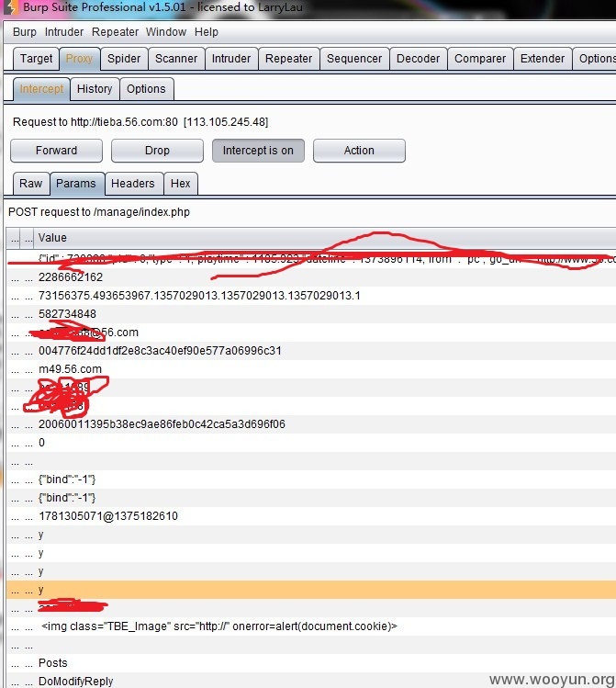
Task: Select the row starting 20060011395b38ec9ae86
Action: pyautogui.click(x=311, y=424)
